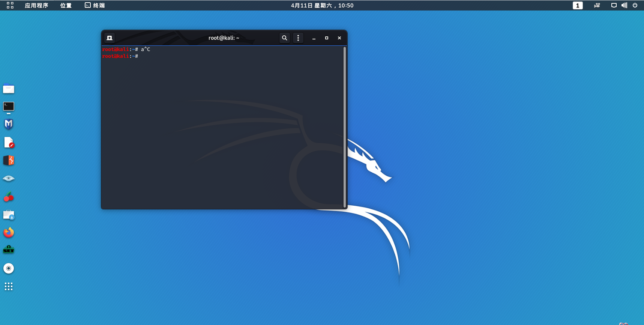Click the display status icon in top bar

(614, 5)
